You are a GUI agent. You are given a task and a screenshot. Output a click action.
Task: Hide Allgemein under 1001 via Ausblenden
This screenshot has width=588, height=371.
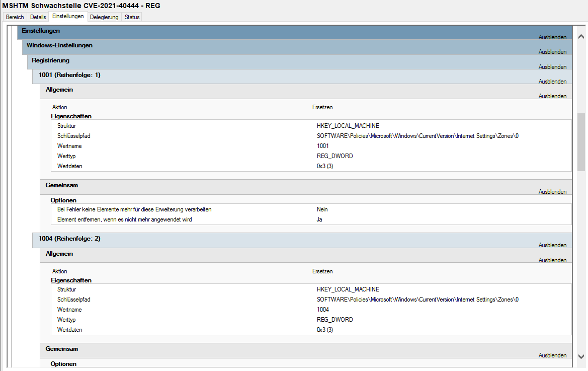[552, 96]
